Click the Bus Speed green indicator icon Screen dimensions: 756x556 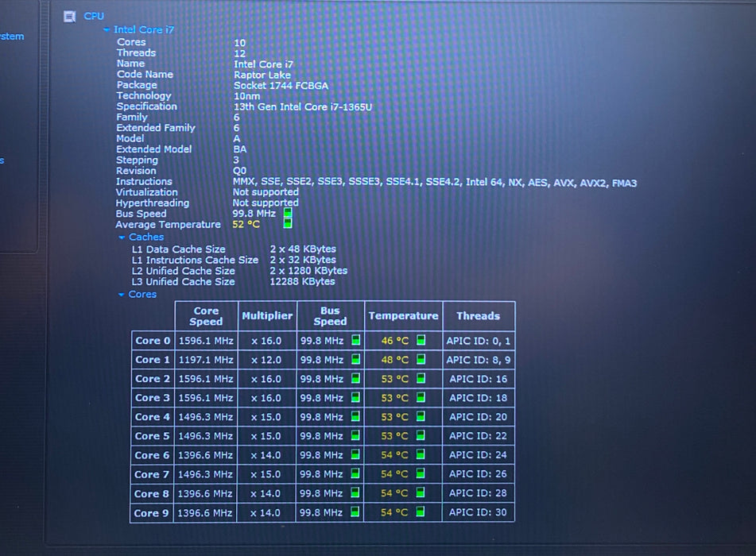click(288, 213)
